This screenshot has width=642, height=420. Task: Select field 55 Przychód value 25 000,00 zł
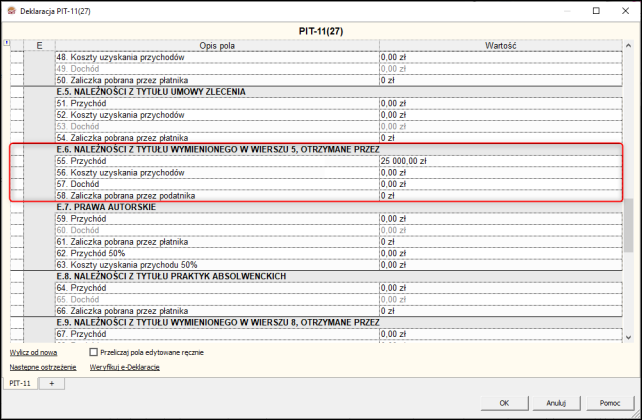tap(500, 161)
